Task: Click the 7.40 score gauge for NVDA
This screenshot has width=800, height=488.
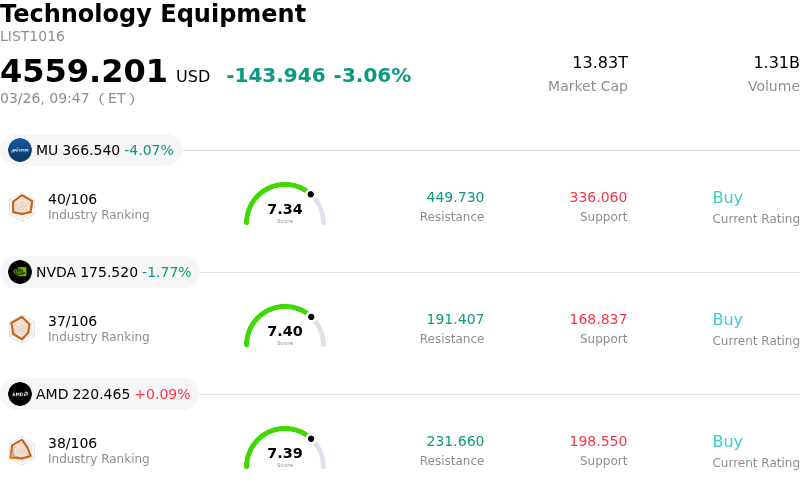Action: [x=285, y=328]
